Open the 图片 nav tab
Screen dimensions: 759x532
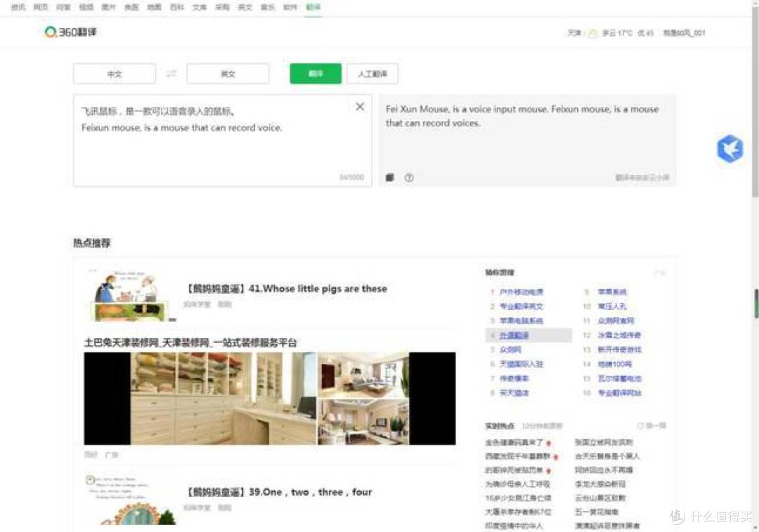(108, 7)
